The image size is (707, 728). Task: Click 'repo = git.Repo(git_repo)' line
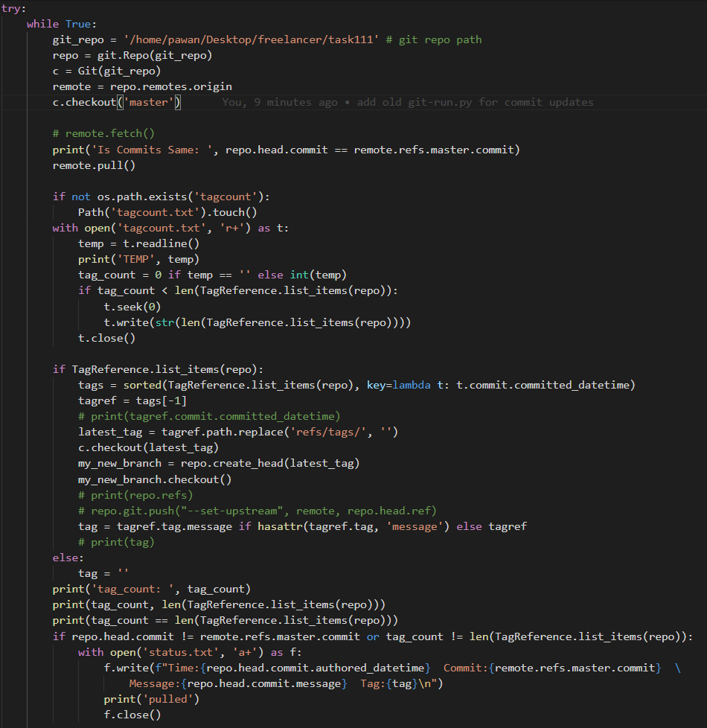[132, 56]
